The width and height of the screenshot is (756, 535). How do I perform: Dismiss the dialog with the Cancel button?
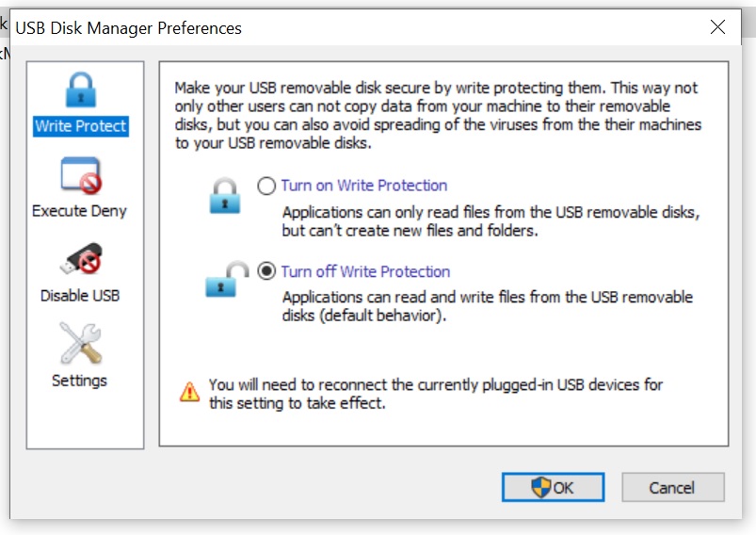coord(673,487)
